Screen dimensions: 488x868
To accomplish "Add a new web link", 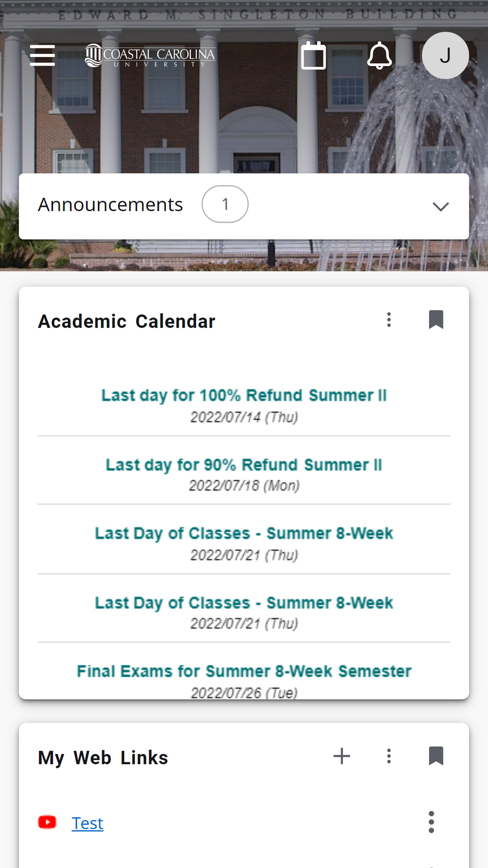I will [342, 756].
